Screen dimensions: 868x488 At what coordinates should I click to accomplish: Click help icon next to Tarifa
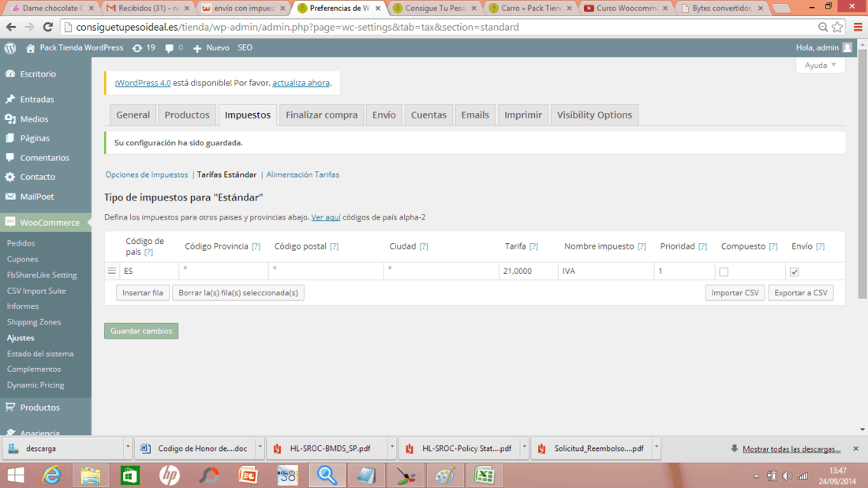[533, 246]
